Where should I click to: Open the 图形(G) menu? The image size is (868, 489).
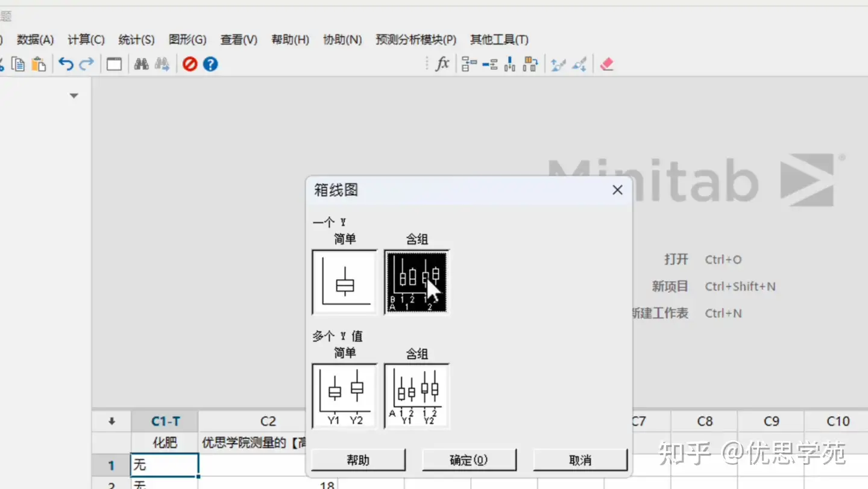187,39
